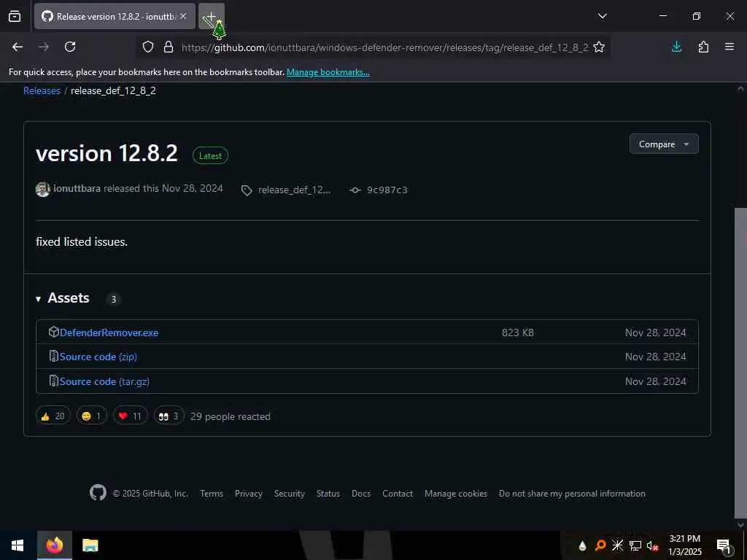Open the Status footer link

pyautogui.click(x=328, y=494)
